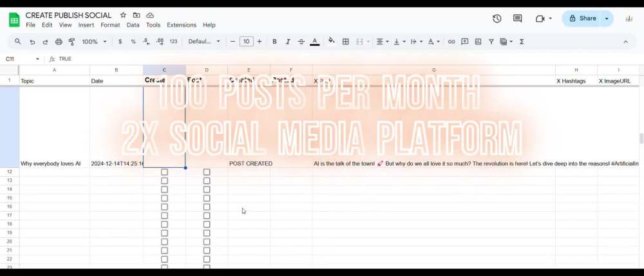Viewport: 644px width, 276px height.
Task: Format as currency with dollar icon
Action: click(120, 41)
